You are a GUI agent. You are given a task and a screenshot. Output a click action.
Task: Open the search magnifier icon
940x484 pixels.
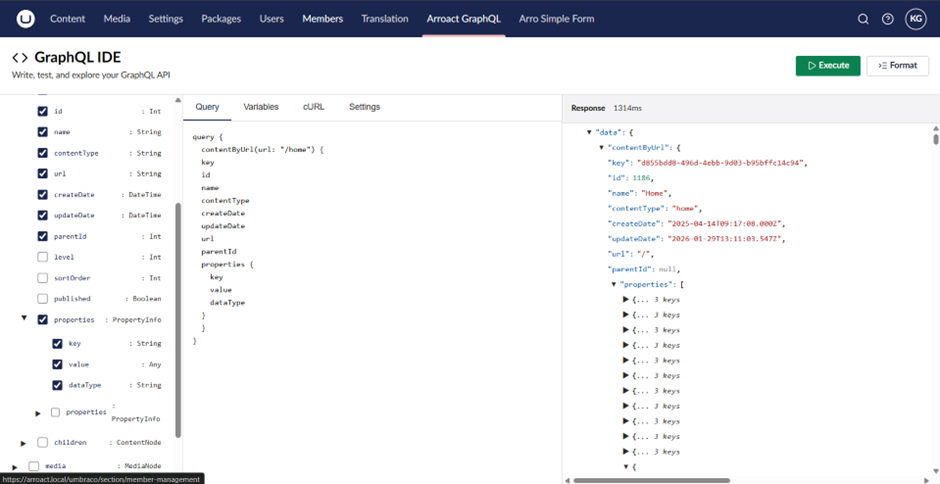click(x=863, y=19)
